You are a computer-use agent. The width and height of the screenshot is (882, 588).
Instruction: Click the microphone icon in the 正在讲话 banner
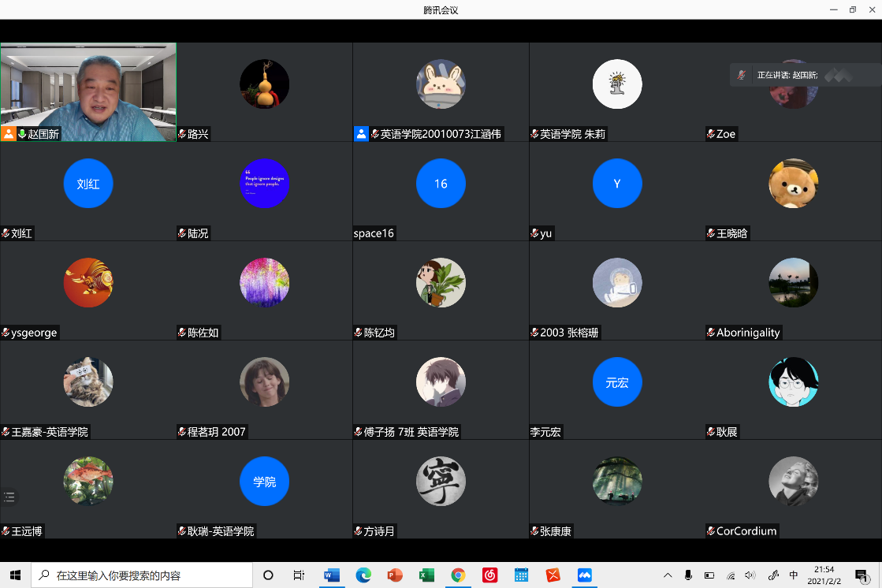pos(741,75)
